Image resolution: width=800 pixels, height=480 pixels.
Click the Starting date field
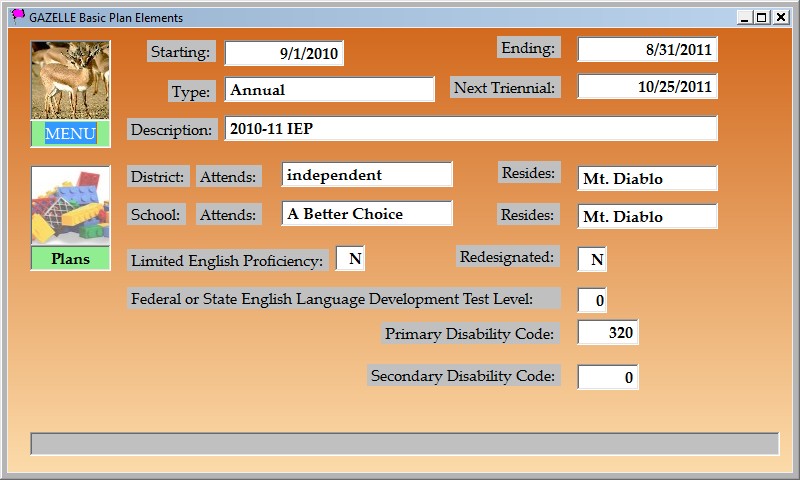click(284, 53)
